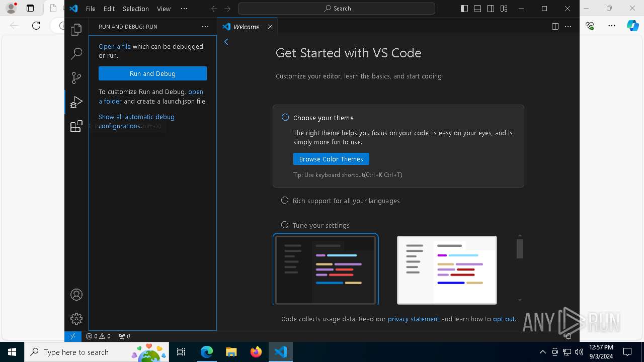
Task: Open the network icon in system tray
Action: point(567,352)
